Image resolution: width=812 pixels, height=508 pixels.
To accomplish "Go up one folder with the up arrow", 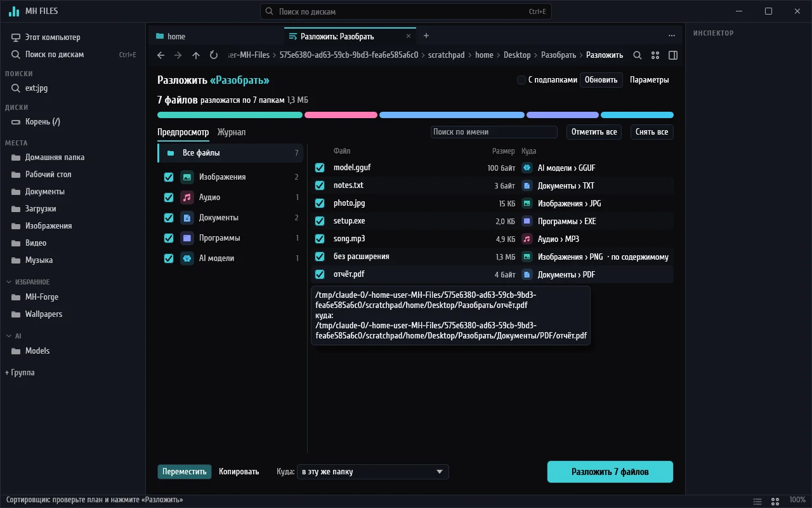I will click(x=196, y=55).
